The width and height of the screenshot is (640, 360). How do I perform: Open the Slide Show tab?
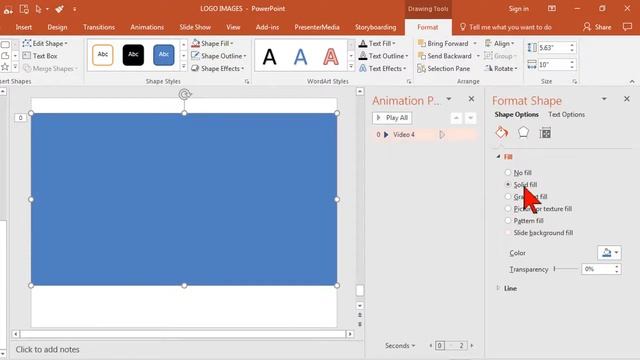coord(195,27)
